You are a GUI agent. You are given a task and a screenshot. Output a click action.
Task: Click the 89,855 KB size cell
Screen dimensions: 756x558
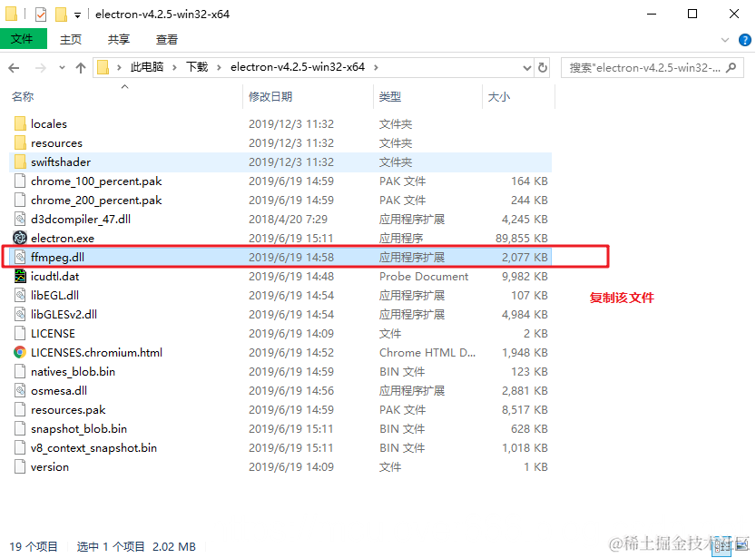(x=522, y=238)
